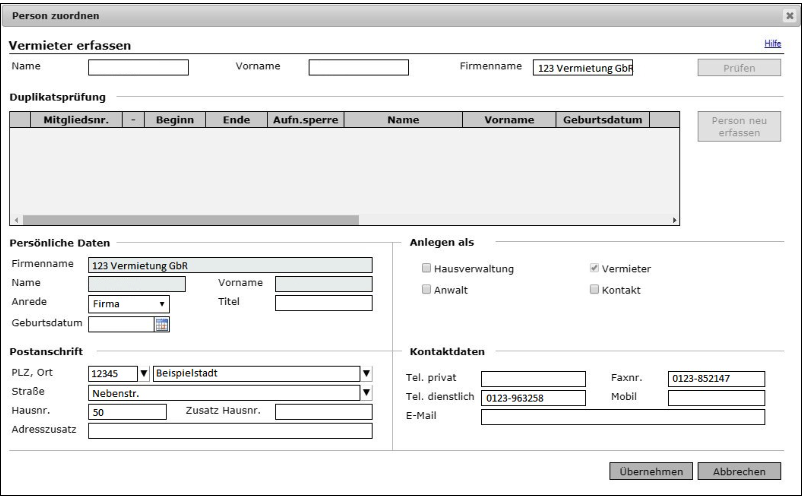Cancel with the Abbrechen button
The image size is (805, 499).
pos(739,471)
